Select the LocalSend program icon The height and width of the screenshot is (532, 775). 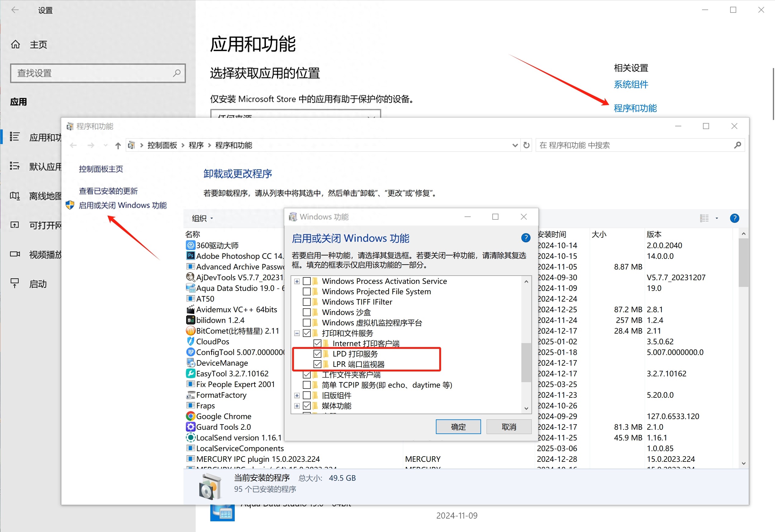[190, 437]
